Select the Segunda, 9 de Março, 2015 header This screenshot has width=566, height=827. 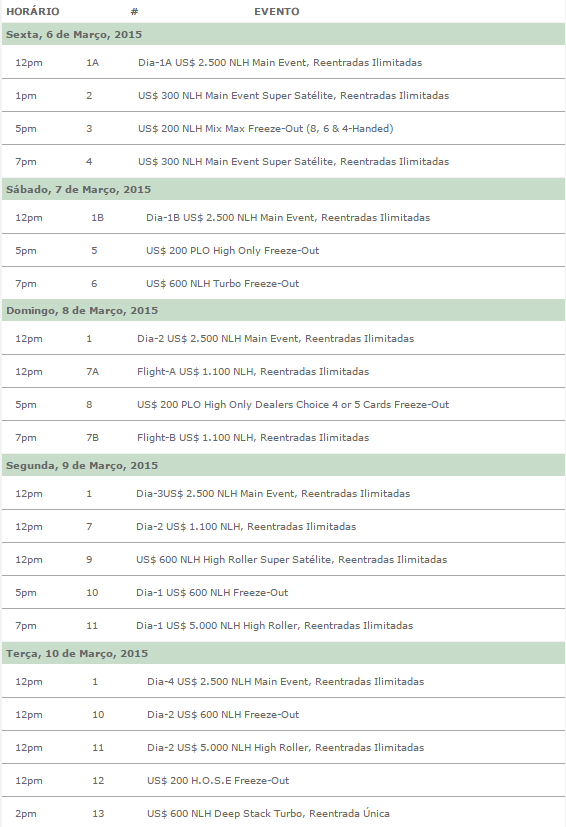pyautogui.click(x=283, y=465)
